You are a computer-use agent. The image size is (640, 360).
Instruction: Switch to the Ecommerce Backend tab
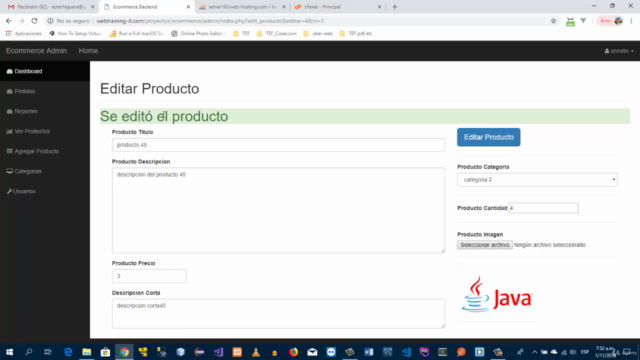[x=146, y=7]
